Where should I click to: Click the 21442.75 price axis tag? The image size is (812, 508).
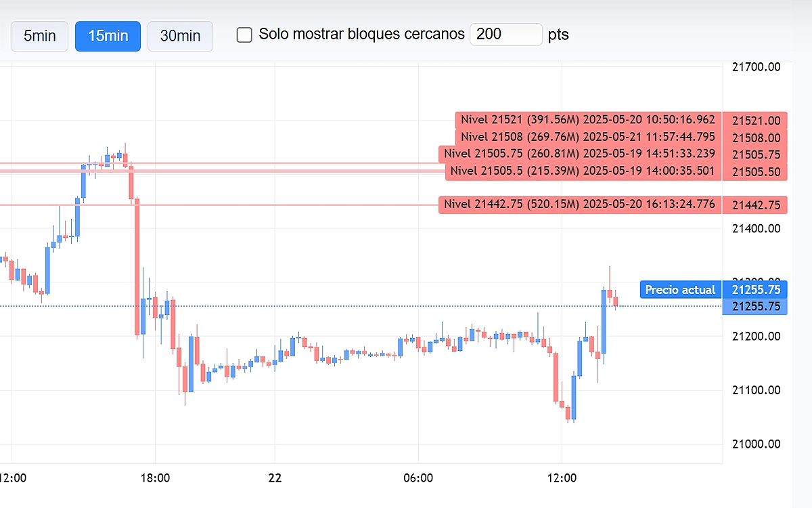755,205
